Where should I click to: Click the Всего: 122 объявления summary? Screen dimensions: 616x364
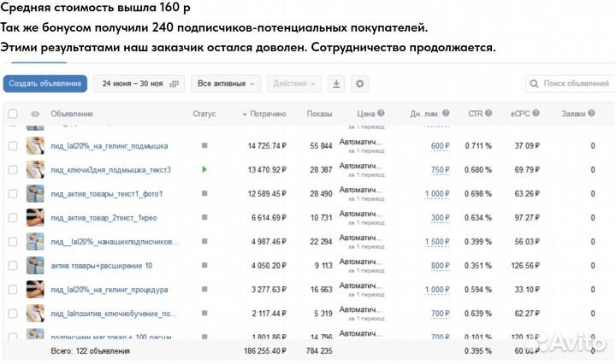(x=90, y=350)
